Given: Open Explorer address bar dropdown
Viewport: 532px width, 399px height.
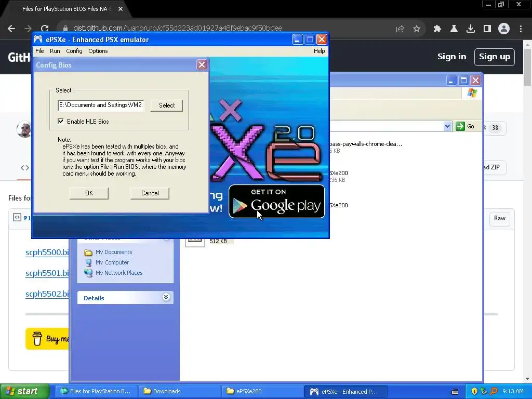Looking at the screenshot, I should (447, 126).
